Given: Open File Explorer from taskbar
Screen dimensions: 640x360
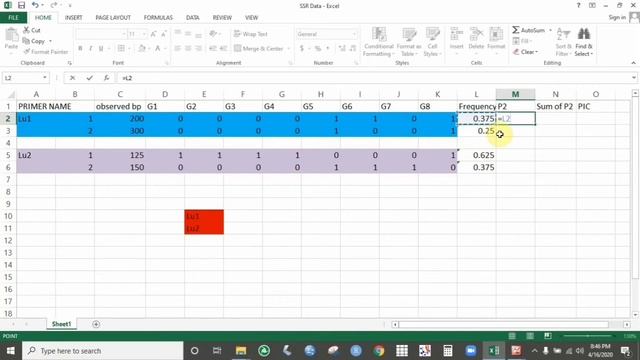Looking at the screenshot, I should tap(241, 351).
